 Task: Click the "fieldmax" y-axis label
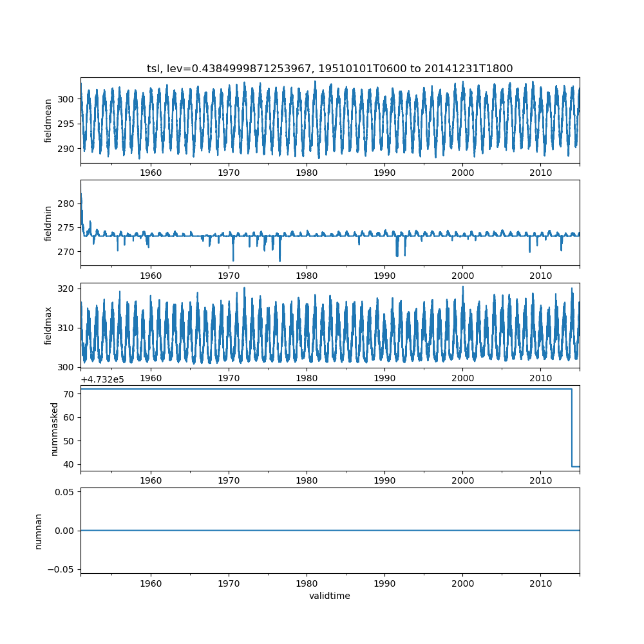click(x=48, y=325)
